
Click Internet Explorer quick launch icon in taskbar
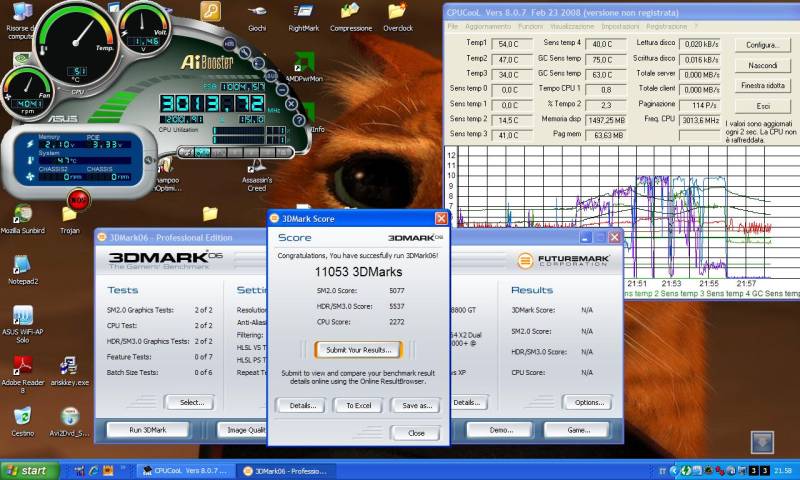tap(93, 470)
